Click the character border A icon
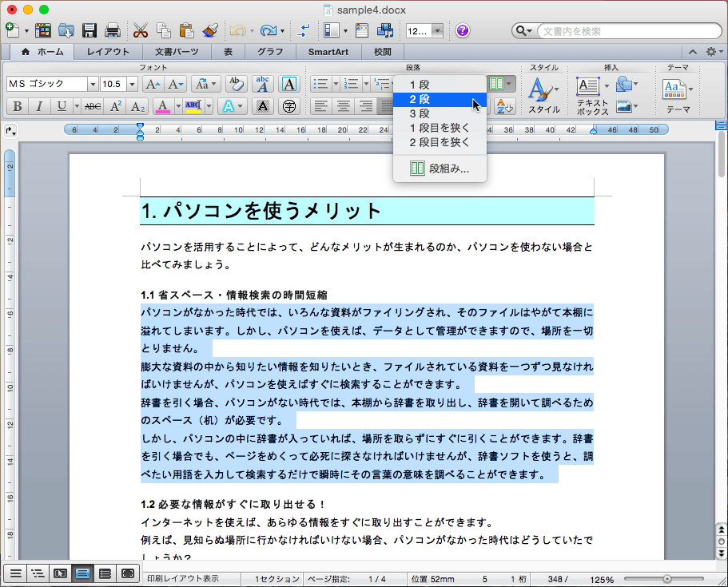The height and width of the screenshot is (587, 728). [x=288, y=84]
